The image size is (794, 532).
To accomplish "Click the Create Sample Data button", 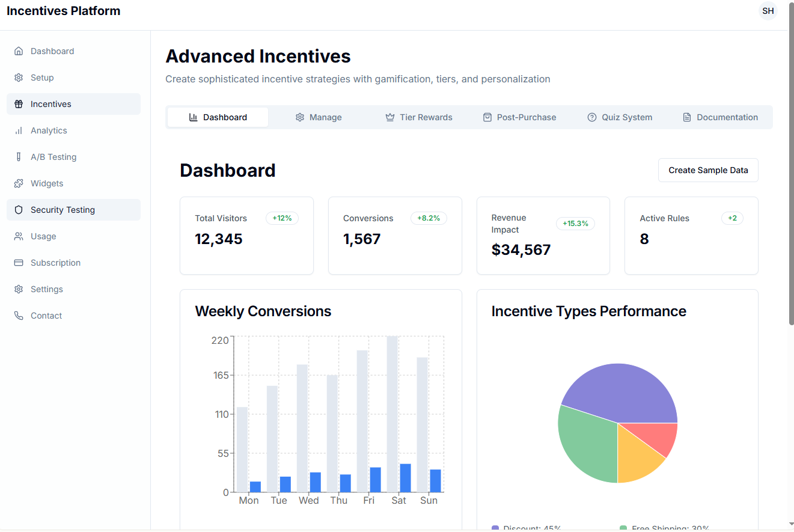I will pyautogui.click(x=707, y=170).
